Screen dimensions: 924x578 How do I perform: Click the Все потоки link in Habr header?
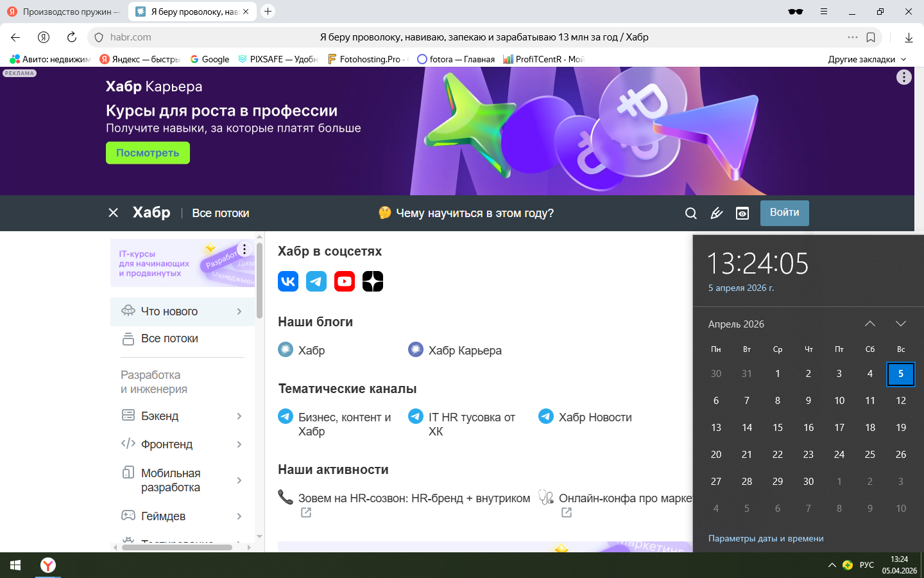221,213
